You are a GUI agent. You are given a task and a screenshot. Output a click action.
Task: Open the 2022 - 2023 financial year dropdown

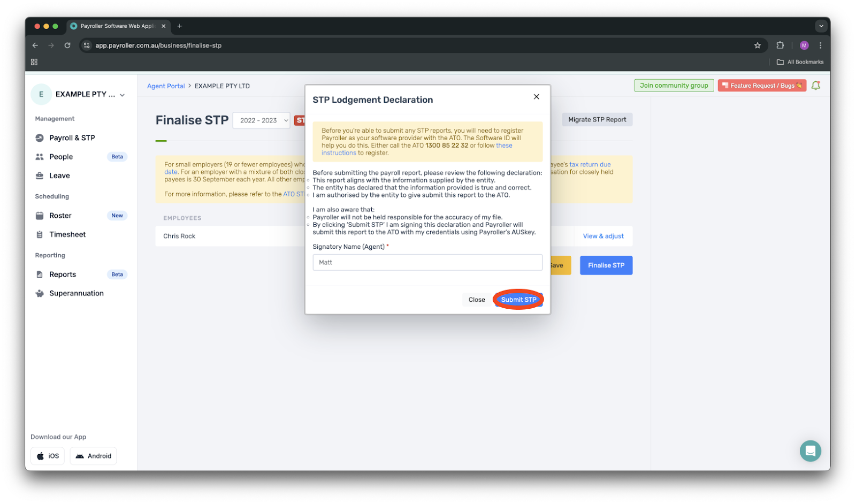tap(262, 120)
